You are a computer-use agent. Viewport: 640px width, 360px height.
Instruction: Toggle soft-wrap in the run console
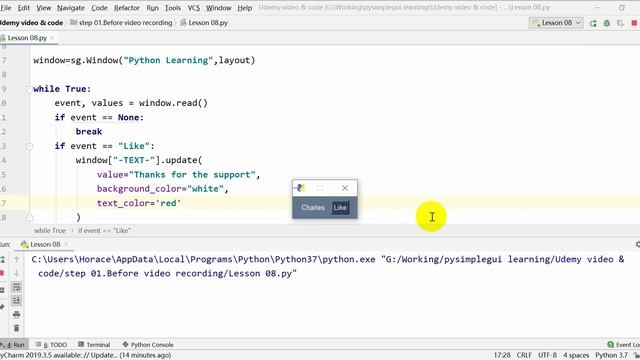[16, 287]
